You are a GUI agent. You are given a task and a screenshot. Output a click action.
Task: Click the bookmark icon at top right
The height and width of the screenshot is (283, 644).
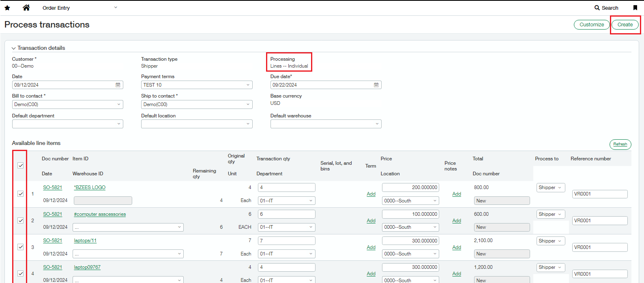point(635,8)
